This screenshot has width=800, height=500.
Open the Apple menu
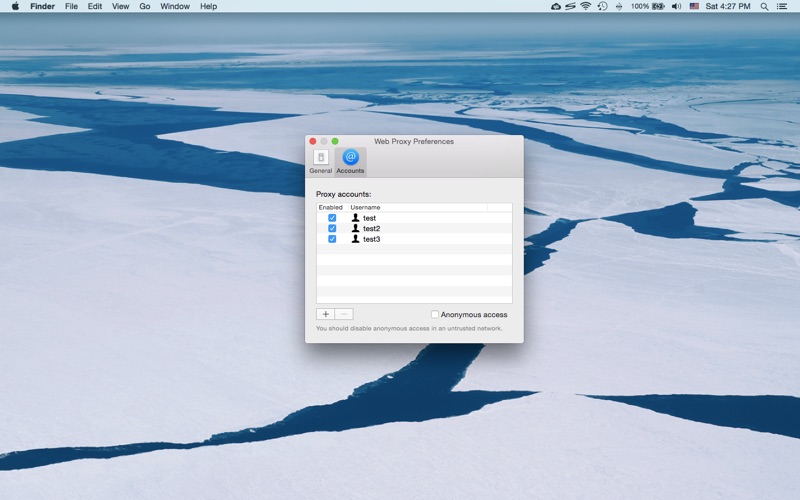pyautogui.click(x=15, y=6)
